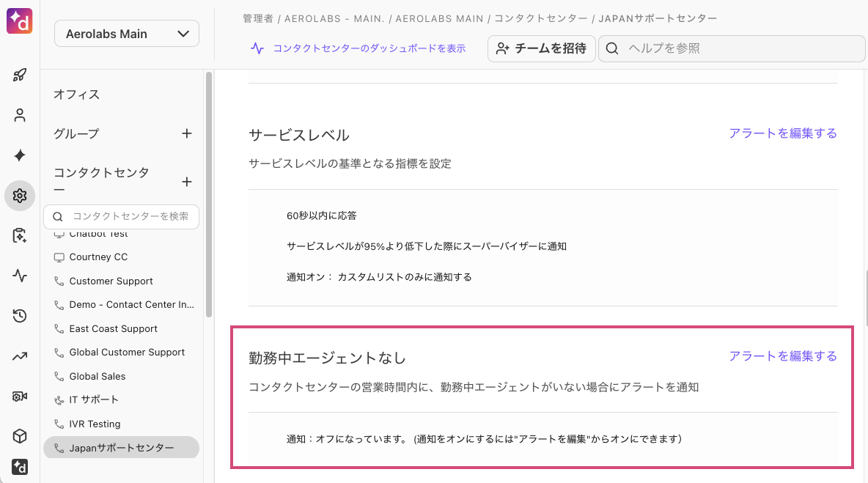Open the settings gear icon

pyautogui.click(x=20, y=196)
